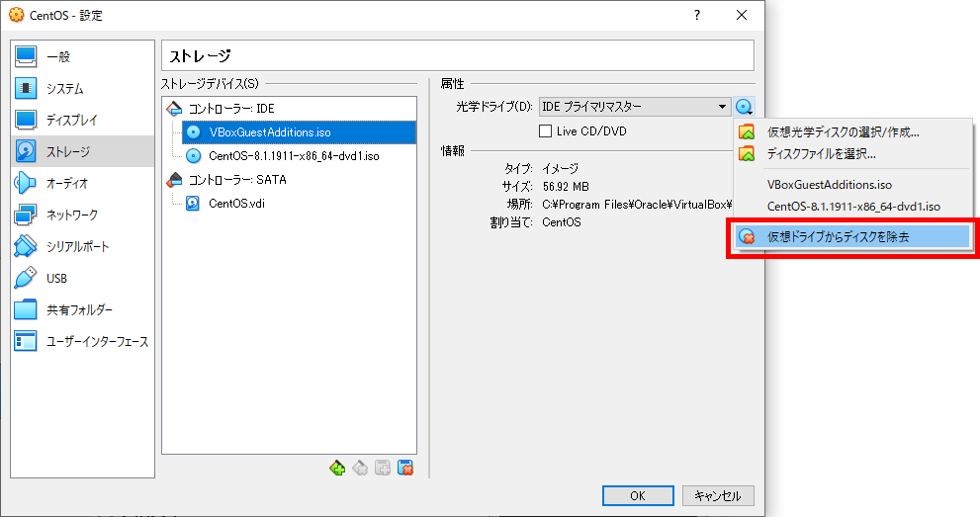Image resolution: width=980 pixels, height=517 pixels.
Task: Select the ストレージ settings category
Action: [82, 151]
